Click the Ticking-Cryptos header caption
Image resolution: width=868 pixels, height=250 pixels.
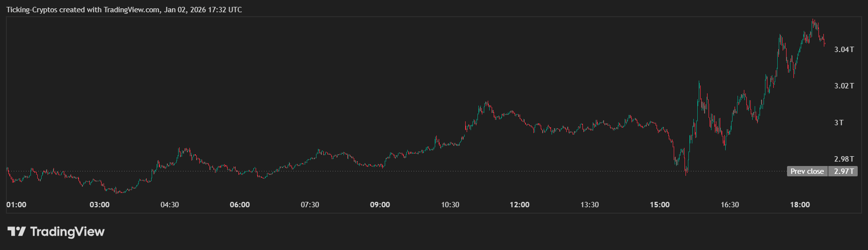coord(124,10)
